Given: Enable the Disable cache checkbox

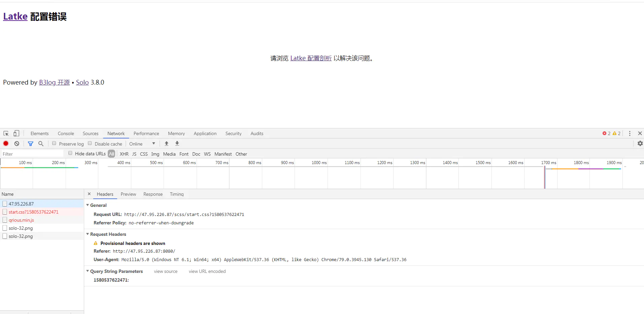Looking at the screenshot, I should 90,144.
